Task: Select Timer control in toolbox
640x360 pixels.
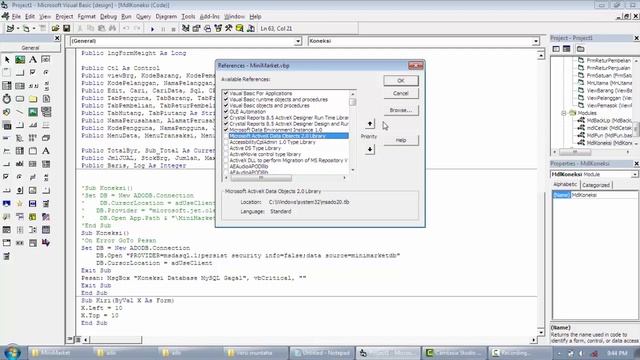Action: tap(7, 99)
